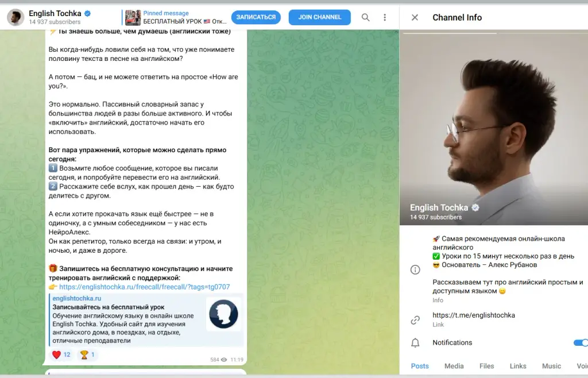The height and width of the screenshot is (378, 588).
Task: Open the Music tab
Action: coord(551,366)
